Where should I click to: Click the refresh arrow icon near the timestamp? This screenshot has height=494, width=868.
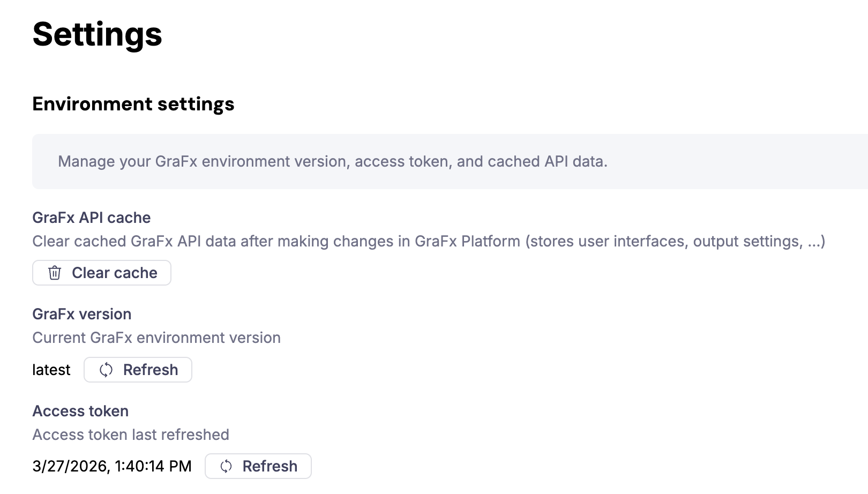point(226,466)
